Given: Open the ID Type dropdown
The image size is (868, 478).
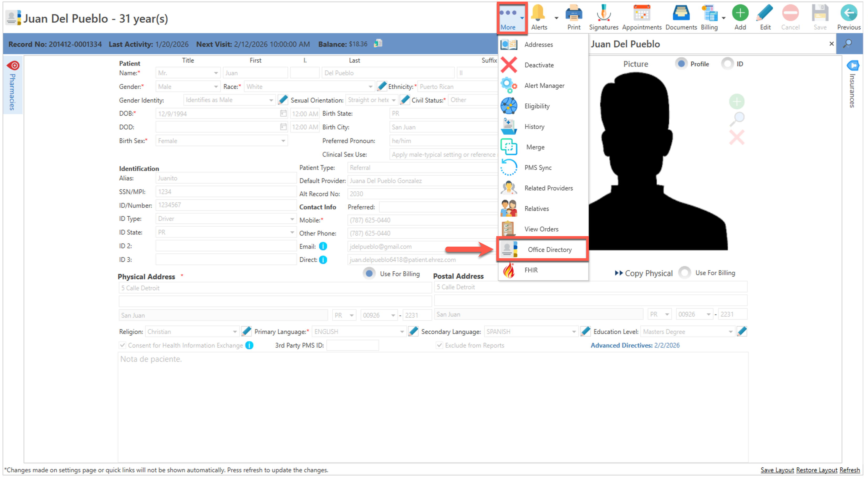Looking at the screenshot, I should click(x=292, y=219).
